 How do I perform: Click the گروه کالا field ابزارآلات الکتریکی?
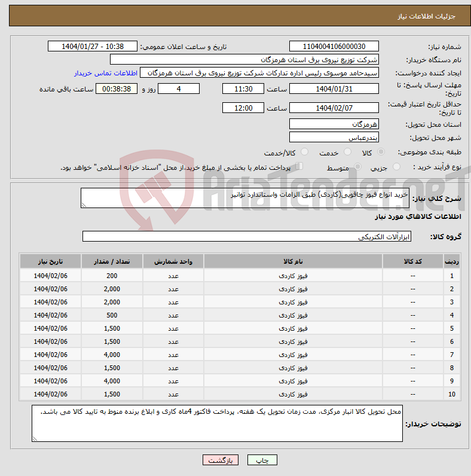tap(247, 236)
